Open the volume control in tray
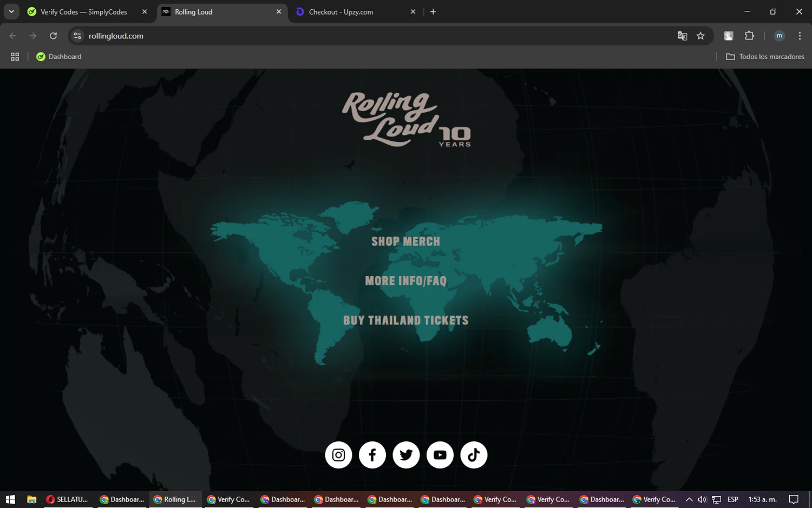 pos(702,499)
